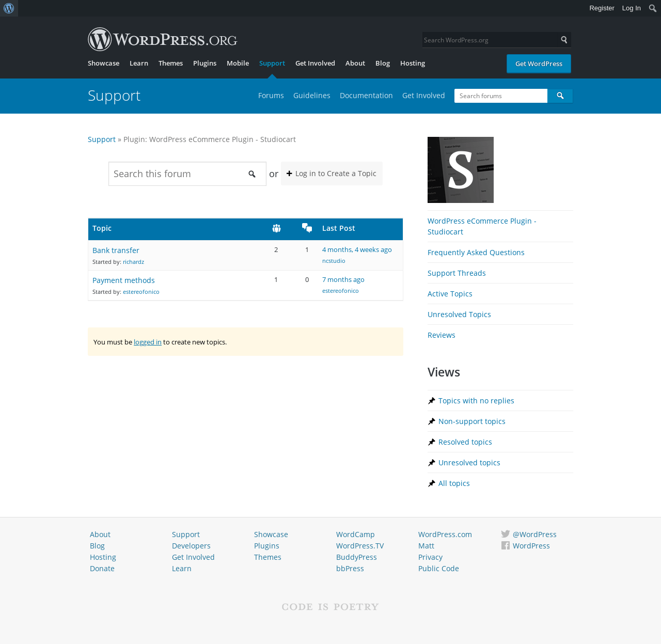Open WordPress eCommerce Plugin - Studiocart link
Viewport: 661px width, 644px height.
(x=482, y=226)
